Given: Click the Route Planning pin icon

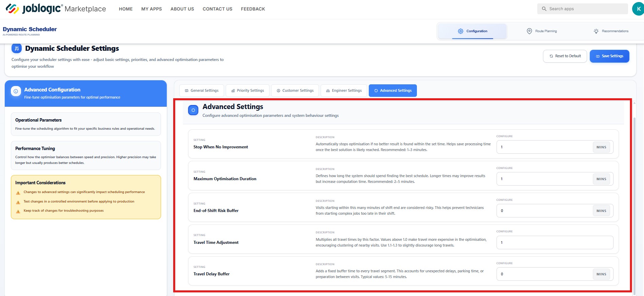Looking at the screenshot, I should tap(529, 31).
